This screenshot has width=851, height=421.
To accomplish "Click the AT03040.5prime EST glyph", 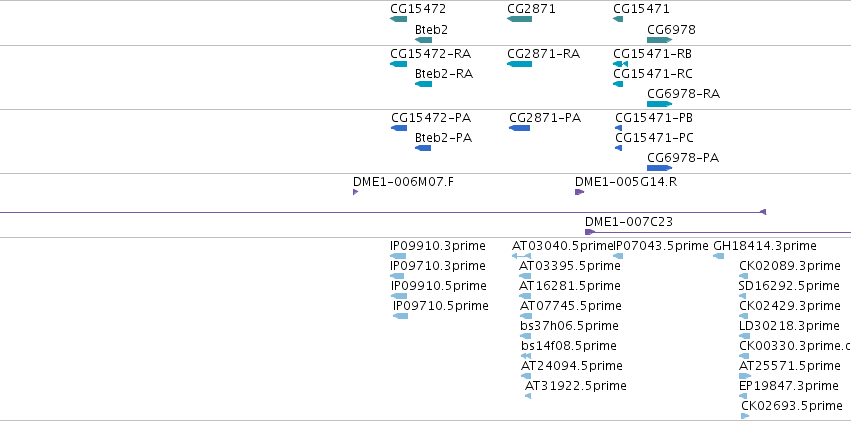I will 522,256.
